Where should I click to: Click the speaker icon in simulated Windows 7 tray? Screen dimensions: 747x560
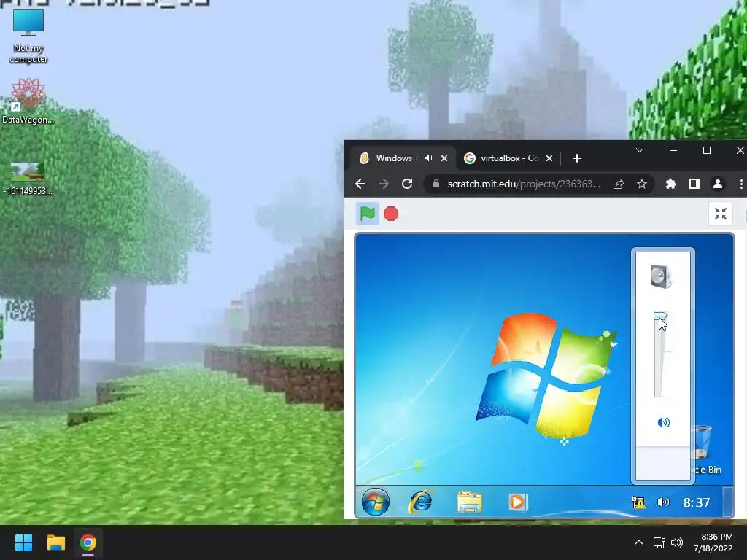coord(663,502)
